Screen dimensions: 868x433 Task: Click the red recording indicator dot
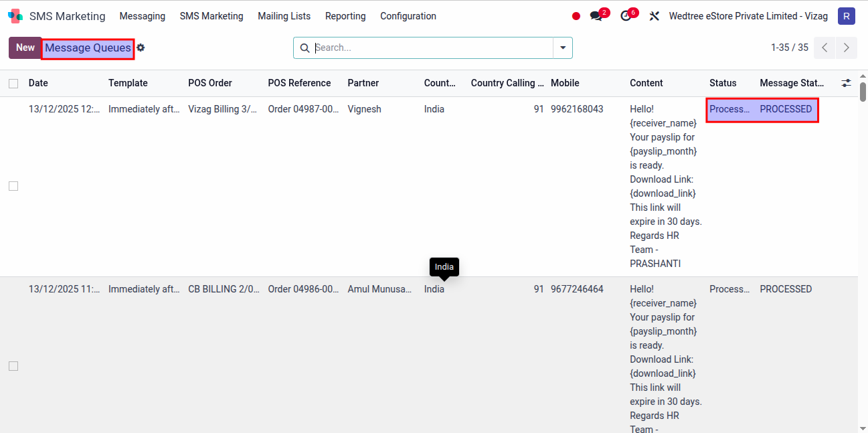coord(576,16)
